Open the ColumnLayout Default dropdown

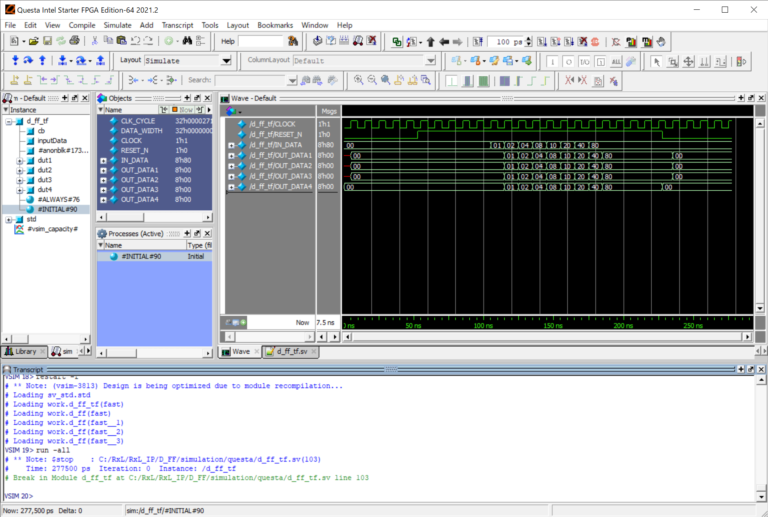(430, 61)
